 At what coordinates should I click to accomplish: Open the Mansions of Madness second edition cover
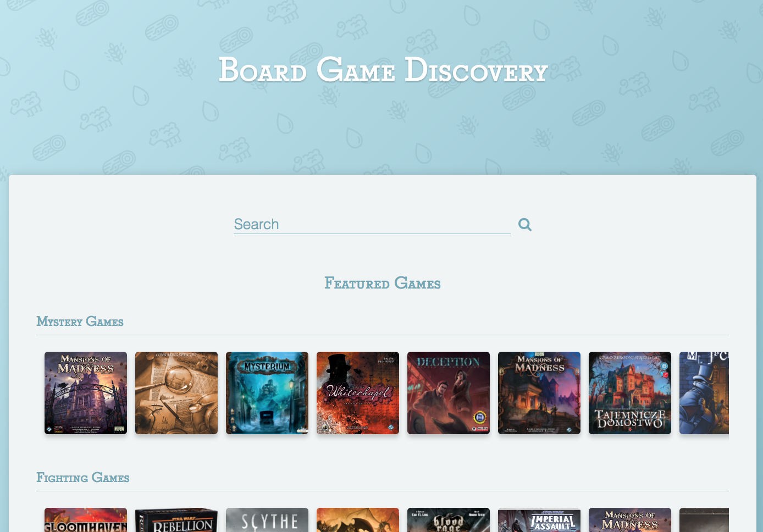click(539, 392)
